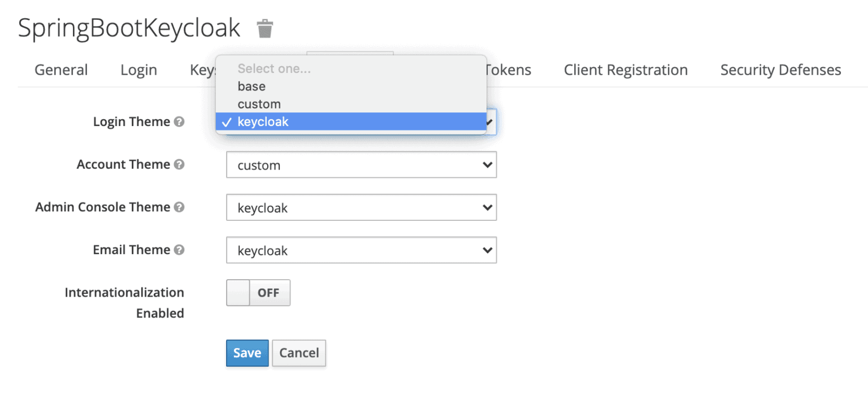Click the Admin Console Theme help icon
The height and width of the screenshot is (400, 868).
pyautogui.click(x=180, y=207)
